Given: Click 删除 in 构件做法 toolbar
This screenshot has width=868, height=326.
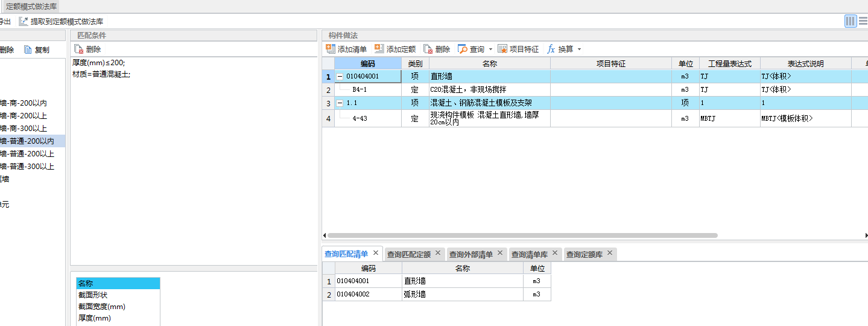Looking at the screenshot, I should [437, 49].
